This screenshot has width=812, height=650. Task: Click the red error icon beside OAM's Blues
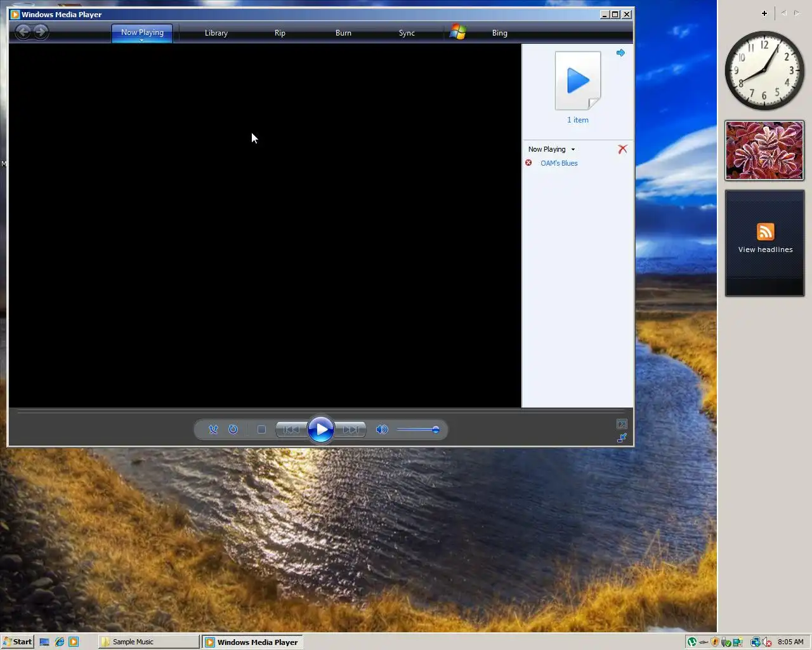[528, 163]
